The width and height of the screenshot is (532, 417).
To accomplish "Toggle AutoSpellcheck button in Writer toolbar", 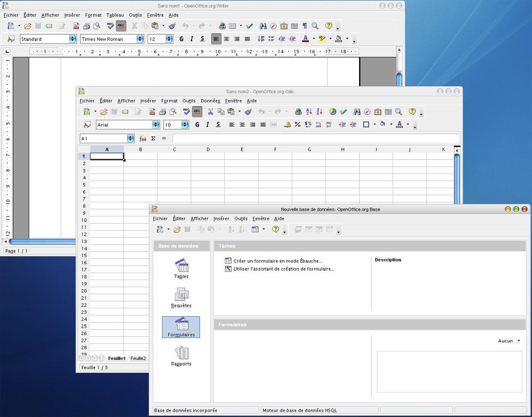I will click(x=121, y=26).
